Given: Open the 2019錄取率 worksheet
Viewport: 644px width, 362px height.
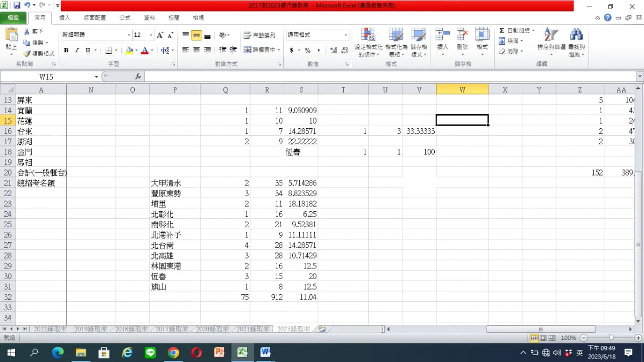Looking at the screenshot, I should (91, 329).
